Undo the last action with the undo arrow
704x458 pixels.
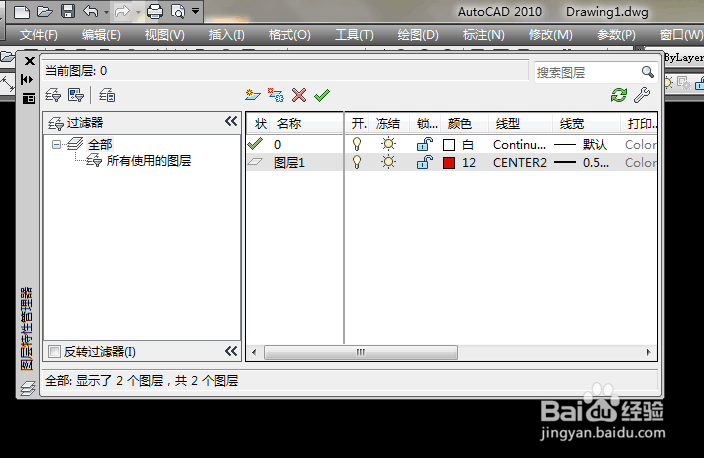(x=91, y=11)
